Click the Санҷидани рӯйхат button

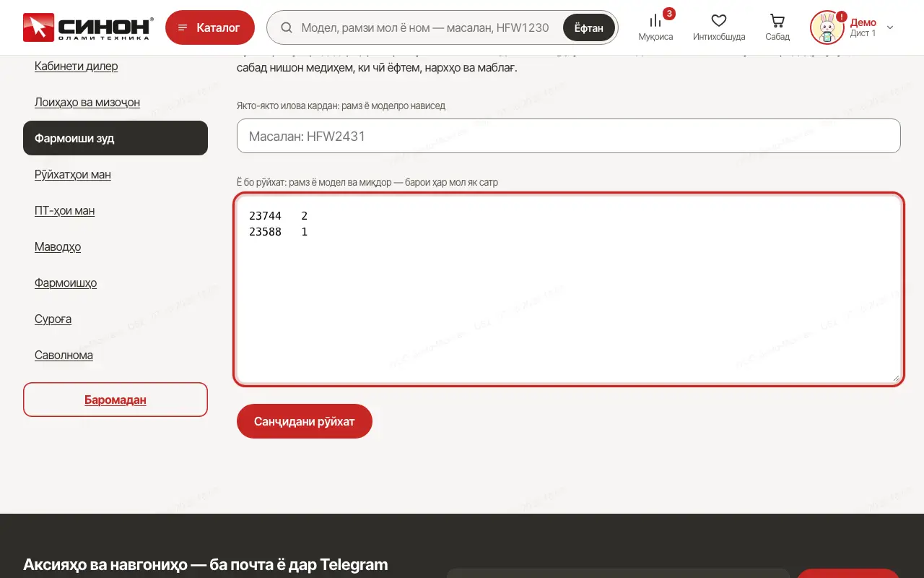305,421
